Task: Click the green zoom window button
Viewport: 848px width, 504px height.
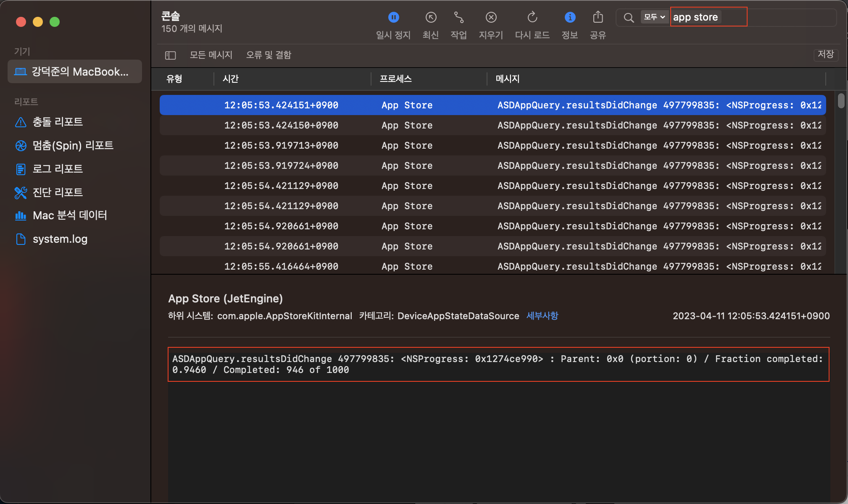Action: tap(55, 22)
